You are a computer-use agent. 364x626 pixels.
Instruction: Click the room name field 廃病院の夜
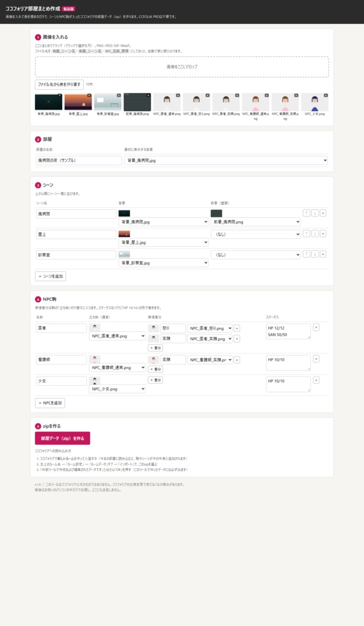79,160
